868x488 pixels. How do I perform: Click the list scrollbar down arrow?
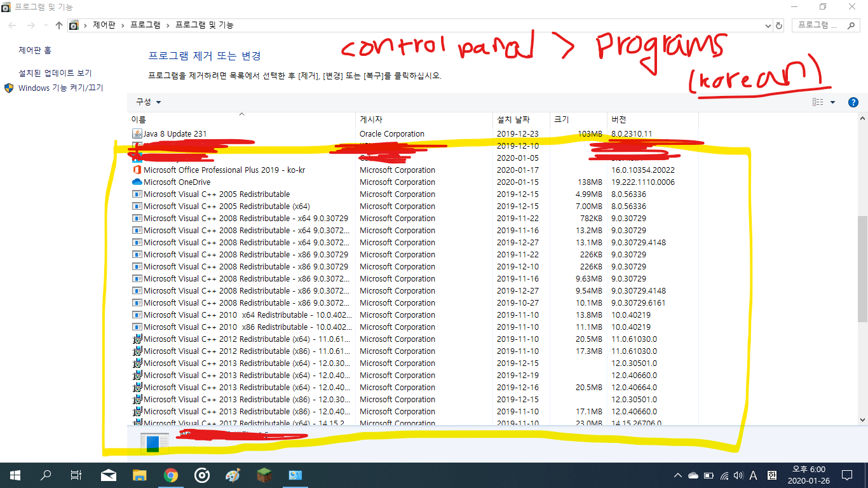(x=862, y=420)
